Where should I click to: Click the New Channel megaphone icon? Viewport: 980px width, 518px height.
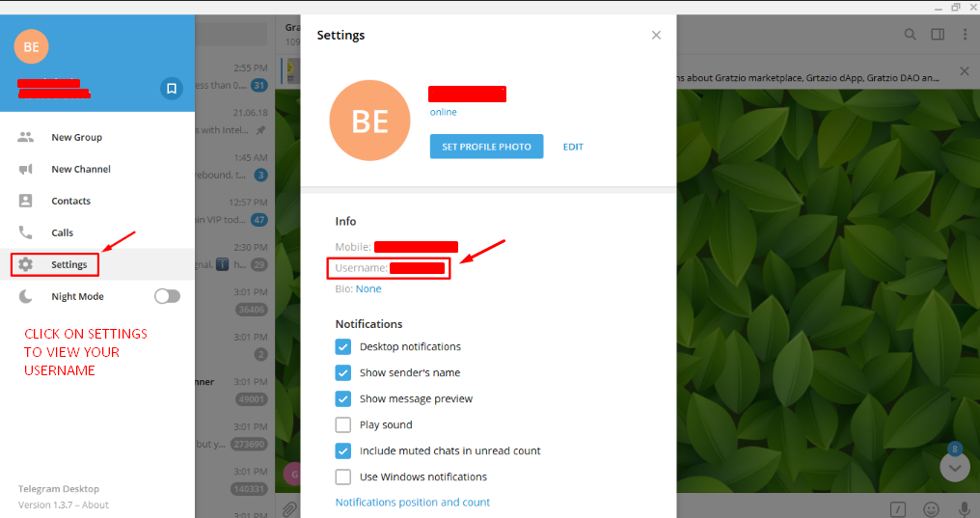(26, 170)
